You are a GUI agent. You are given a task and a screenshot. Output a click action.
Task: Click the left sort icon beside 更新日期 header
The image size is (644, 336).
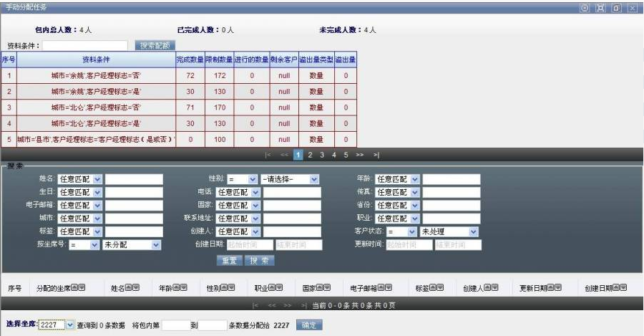(550, 288)
